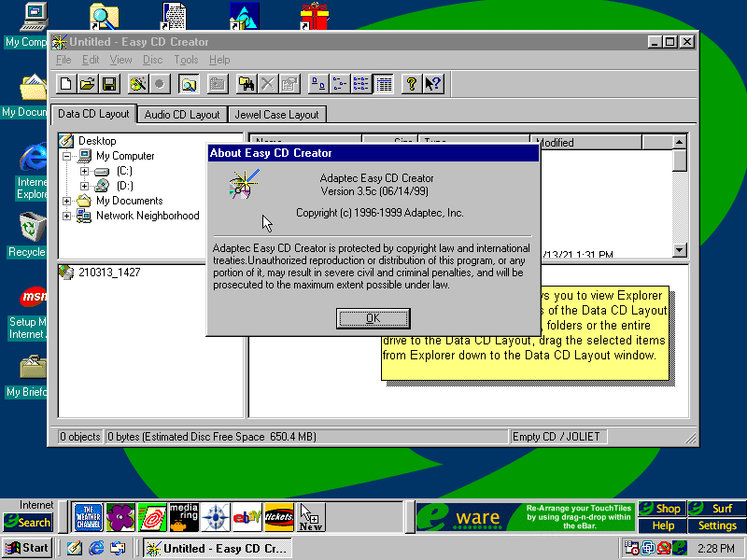Click the Start button on taskbar
The height and width of the screenshot is (560, 747).
click(x=27, y=548)
